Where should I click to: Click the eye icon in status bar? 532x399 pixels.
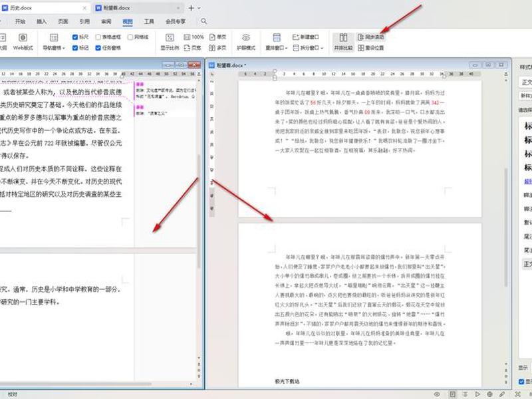pos(437,394)
